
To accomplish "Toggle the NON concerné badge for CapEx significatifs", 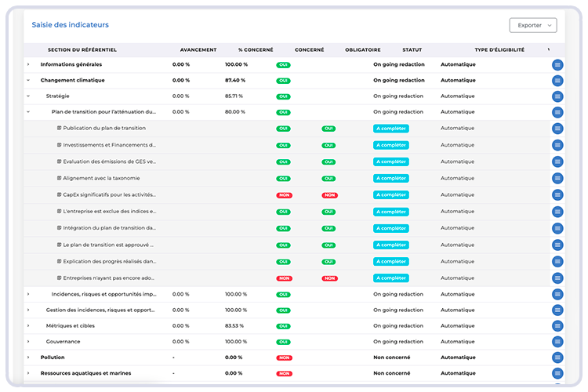I will coord(283,195).
